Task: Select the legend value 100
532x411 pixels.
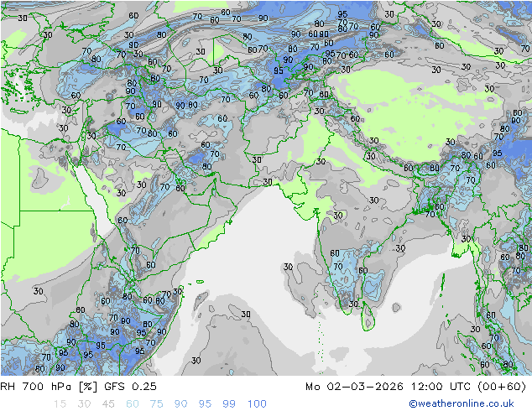Action: coord(257,403)
